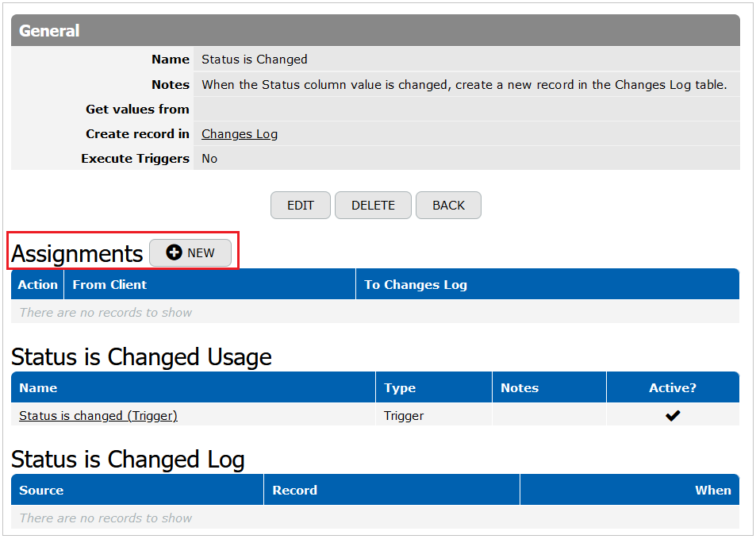Click the BACK button

tap(448, 205)
